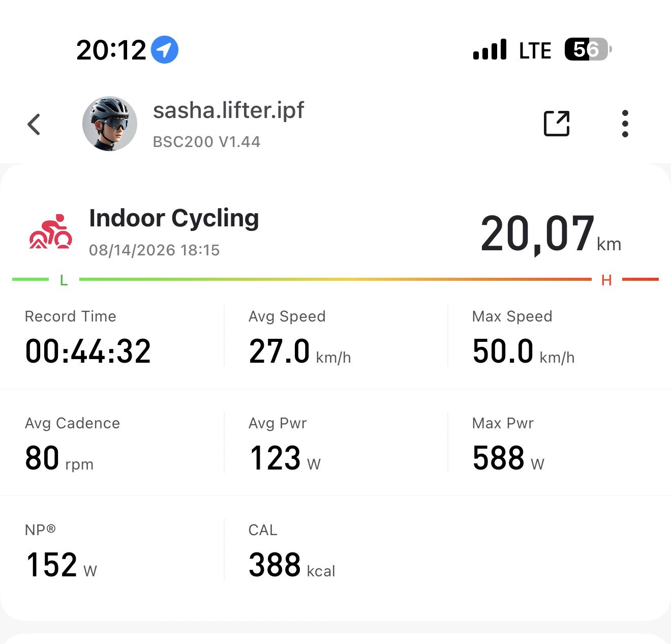Go back using the left chevron

click(34, 124)
